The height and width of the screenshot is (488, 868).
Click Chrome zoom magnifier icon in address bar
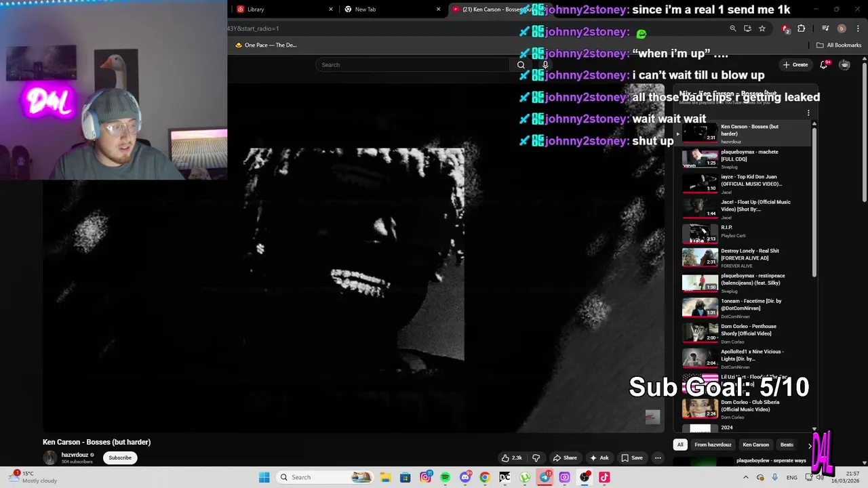click(x=732, y=28)
